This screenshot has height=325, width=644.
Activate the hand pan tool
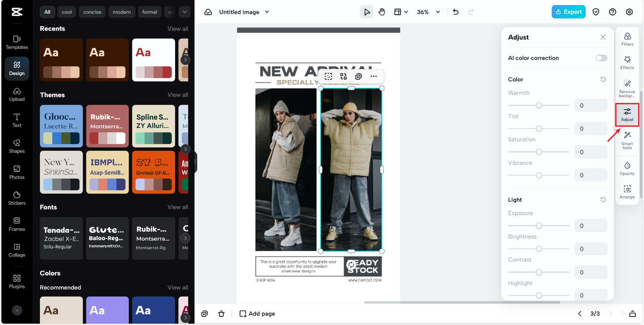point(382,12)
